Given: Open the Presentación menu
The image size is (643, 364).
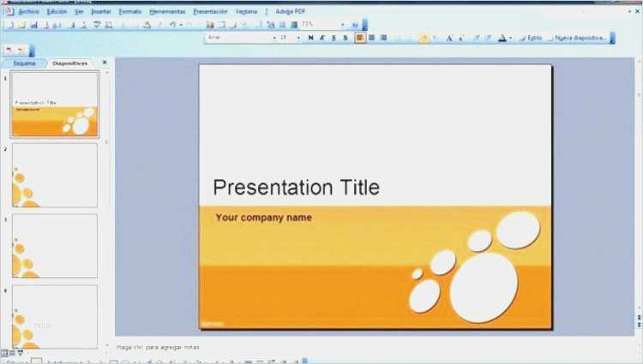Looking at the screenshot, I should point(210,12).
